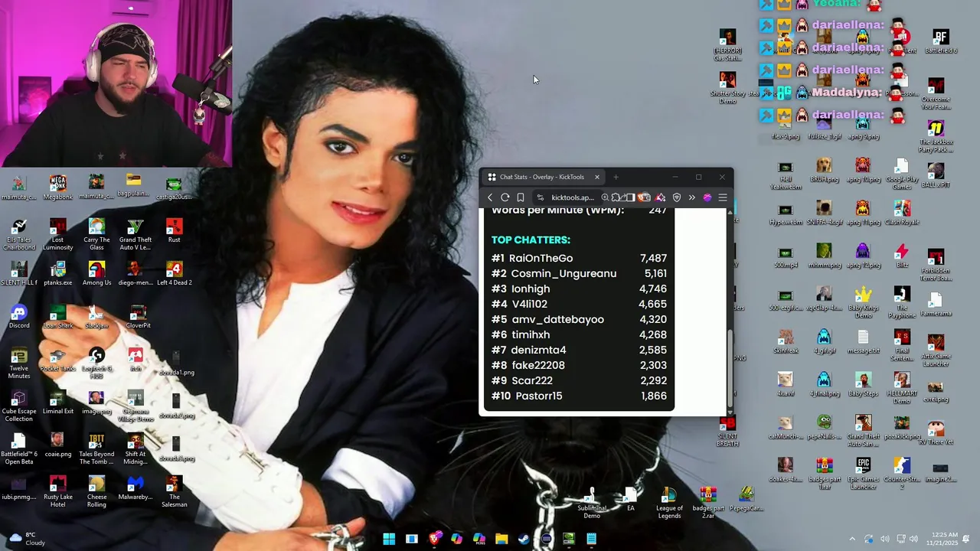Viewport: 980px width, 551px height.
Task: Select the Battlefield 6 desktop shortcut
Action: 940,41
